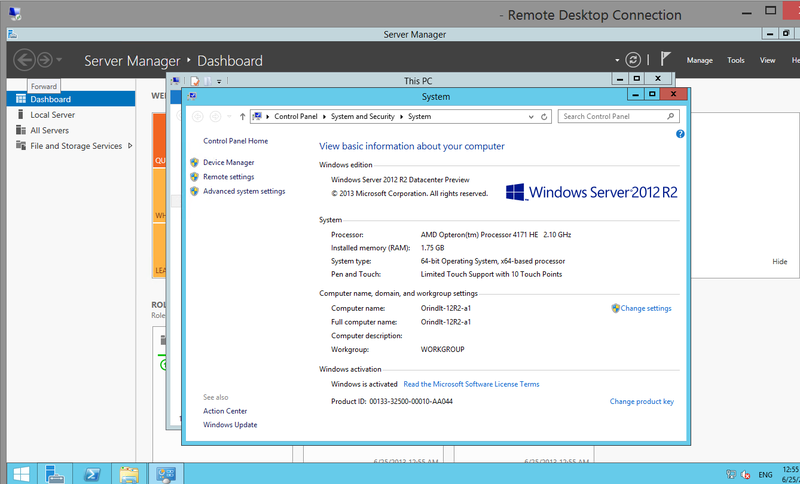Screen dimensions: 800x484
Task: Click Change settings for computer name
Action: click(646, 308)
